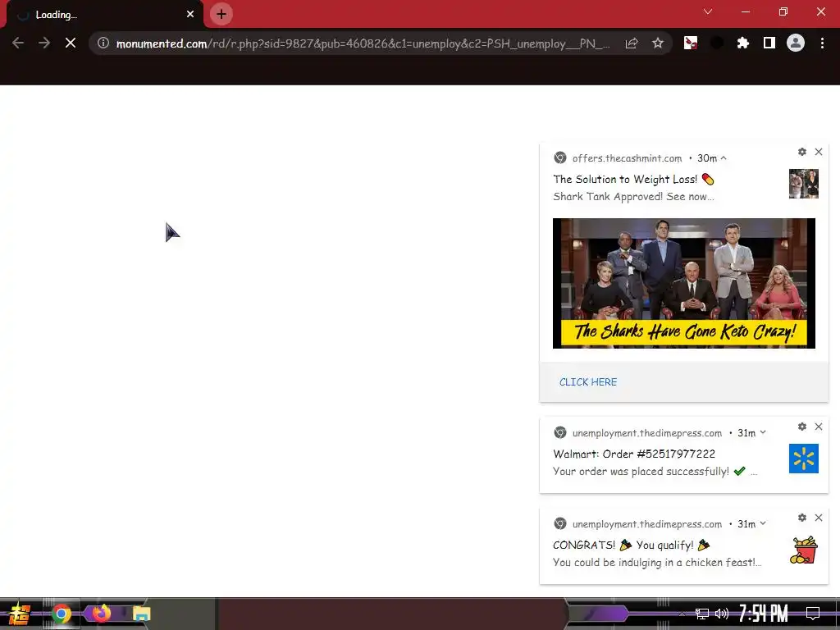
Task: Dismiss the CONGRATS You qualify notification
Action: 819,518
